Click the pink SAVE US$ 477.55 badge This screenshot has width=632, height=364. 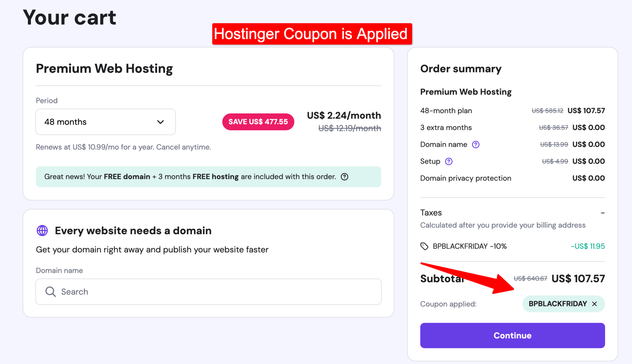click(258, 122)
